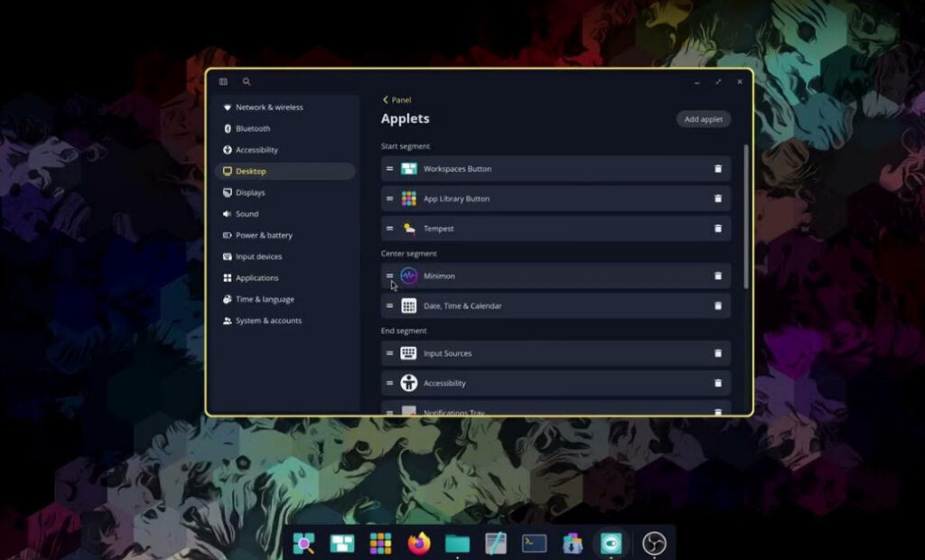
Task: Toggle the sidebar with the header panel icon
Action: pyautogui.click(x=223, y=82)
